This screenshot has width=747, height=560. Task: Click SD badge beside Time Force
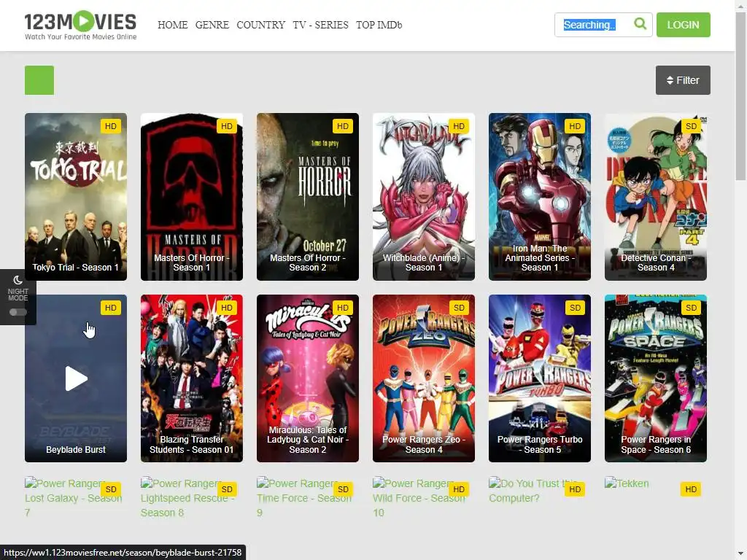(x=343, y=489)
